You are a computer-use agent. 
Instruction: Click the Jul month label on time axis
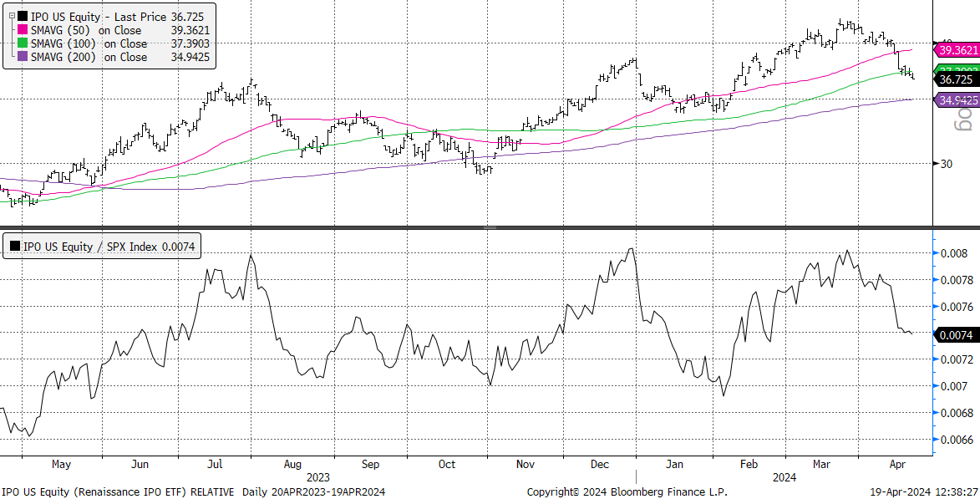[215, 464]
